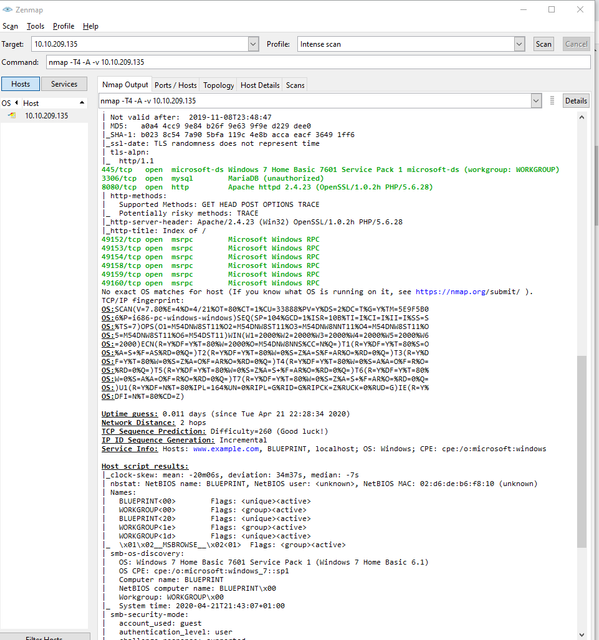Click the 49160/tcp open msrpc line
The width and height of the screenshot is (599, 640).
tap(210, 283)
